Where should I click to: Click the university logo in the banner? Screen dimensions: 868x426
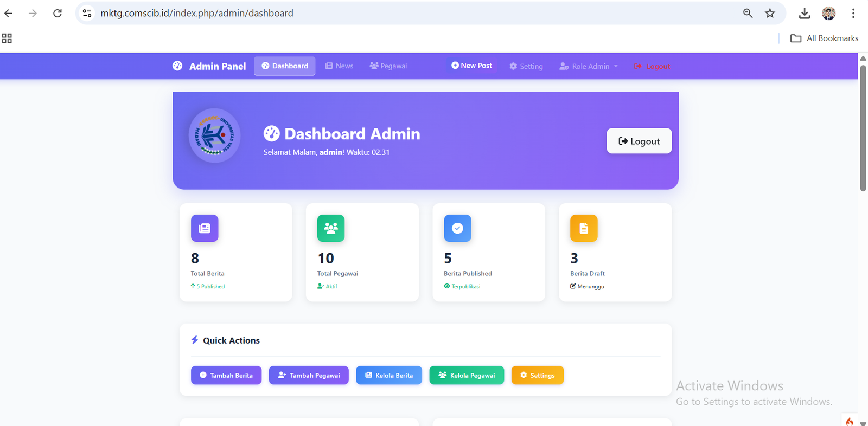coord(214,135)
